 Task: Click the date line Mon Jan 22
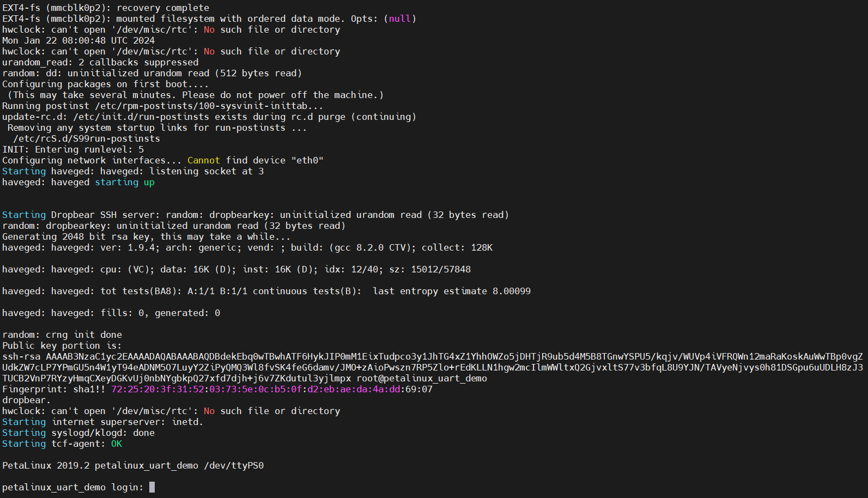(x=78, y=40)
